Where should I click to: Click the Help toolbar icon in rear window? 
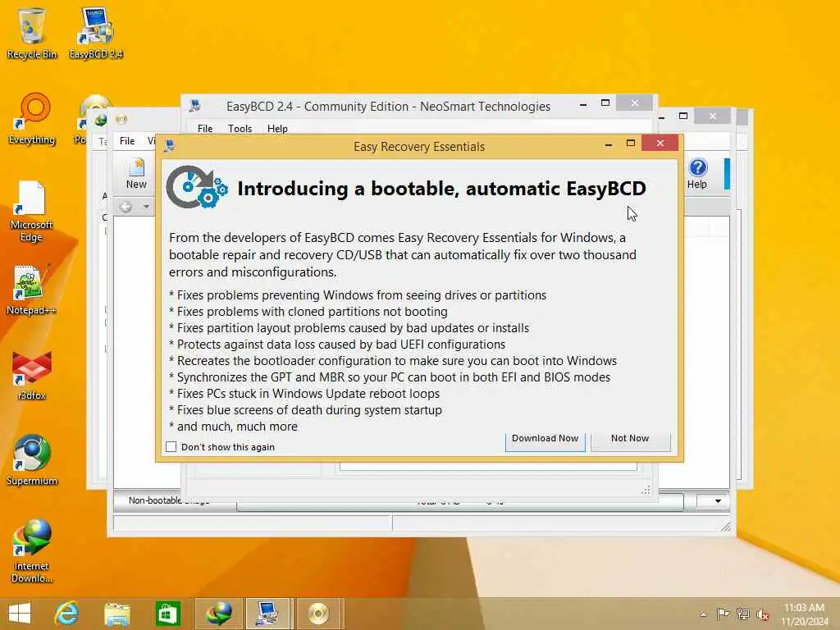point(697,174)
